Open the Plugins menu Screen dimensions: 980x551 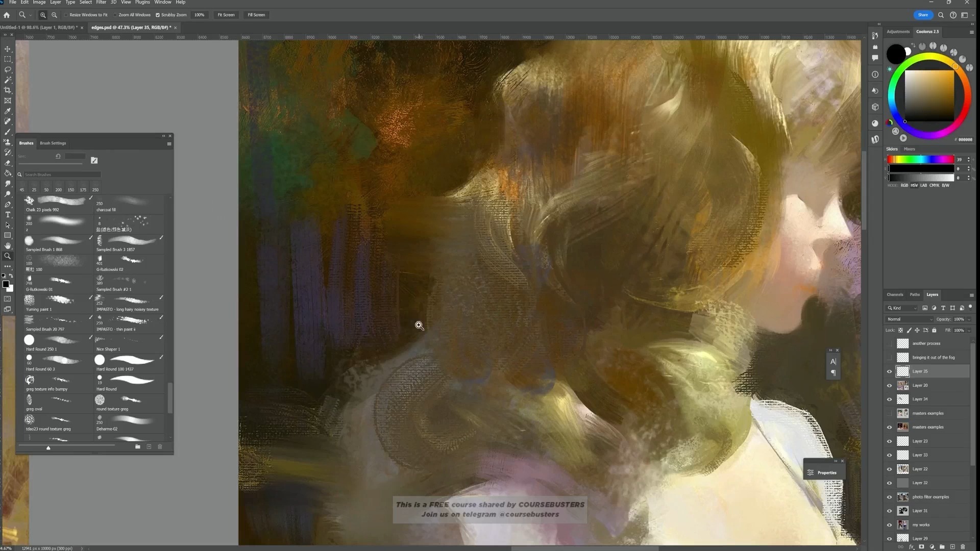coord(142,3)
